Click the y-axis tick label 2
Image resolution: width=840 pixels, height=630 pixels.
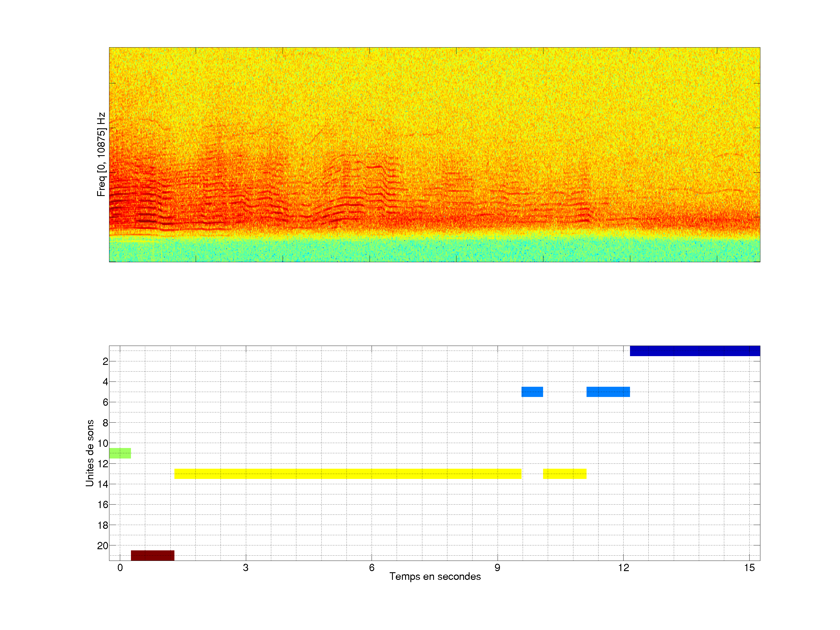click(105, 361)
